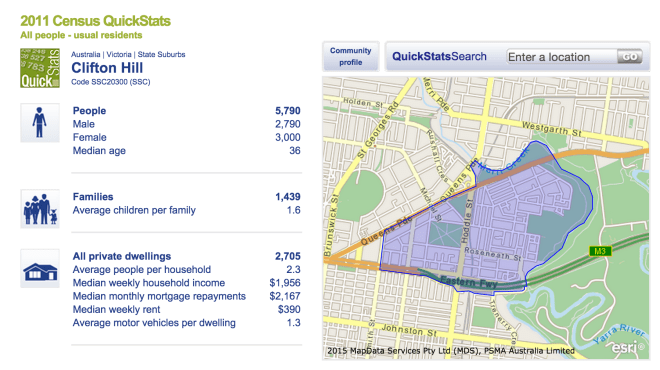Click the private dwellings house icon
The width and height of the screenshot is (660, 370).
click(x=40, y=269)
